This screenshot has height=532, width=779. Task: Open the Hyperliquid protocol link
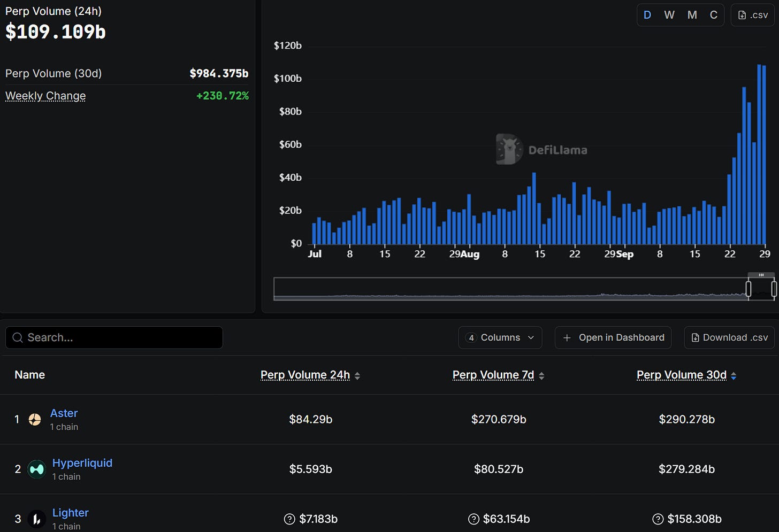[x=82, y=463]
